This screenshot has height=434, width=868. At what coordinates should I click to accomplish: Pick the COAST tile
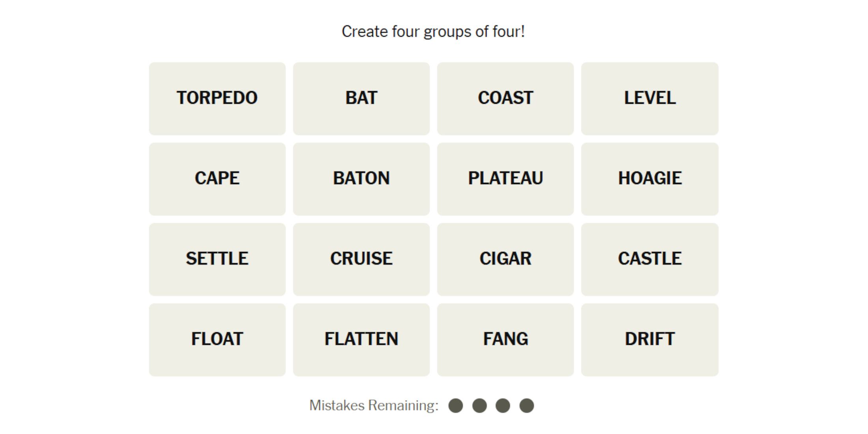pos(505,99)
